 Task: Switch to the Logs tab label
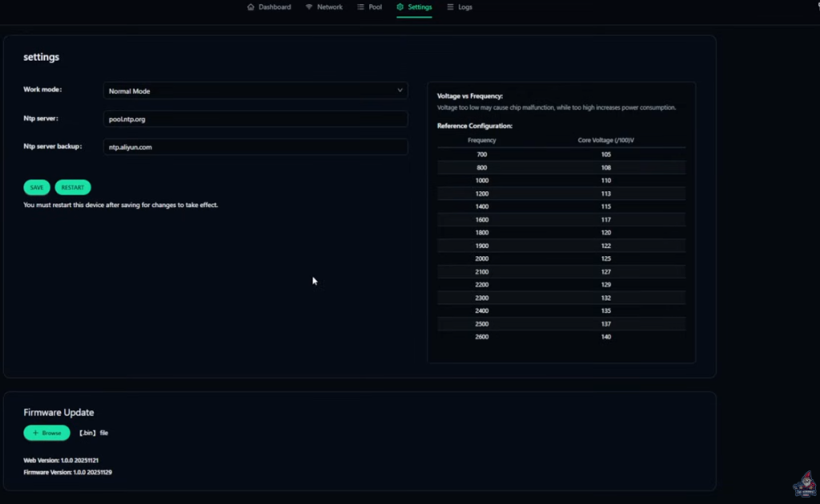pos(465,7)
